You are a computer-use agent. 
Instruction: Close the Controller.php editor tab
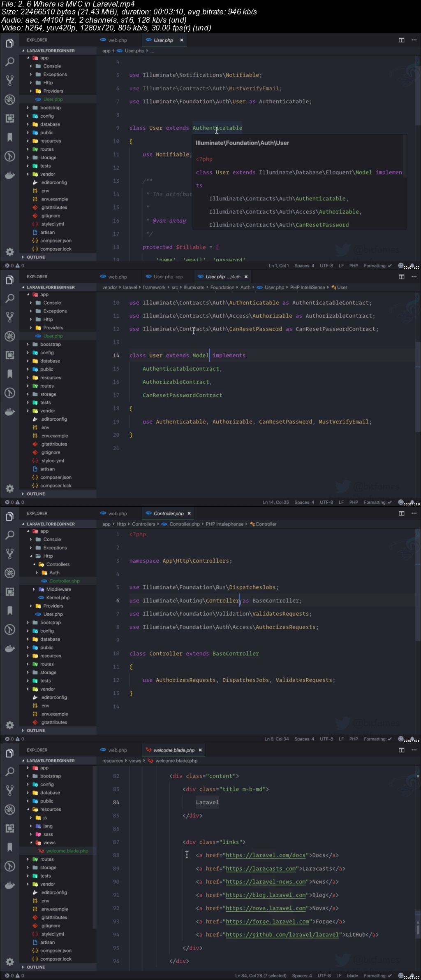click(x=189, y=513)
